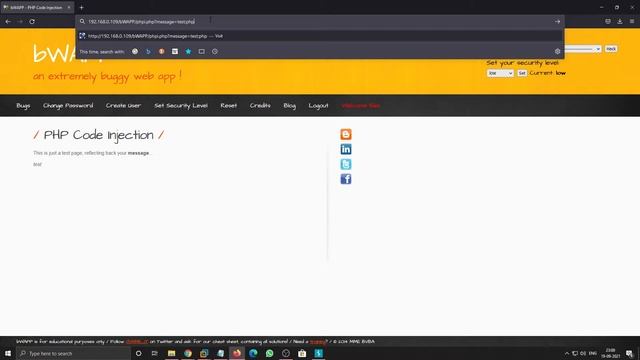Click Logout in the navigation bar

[318, 106]
